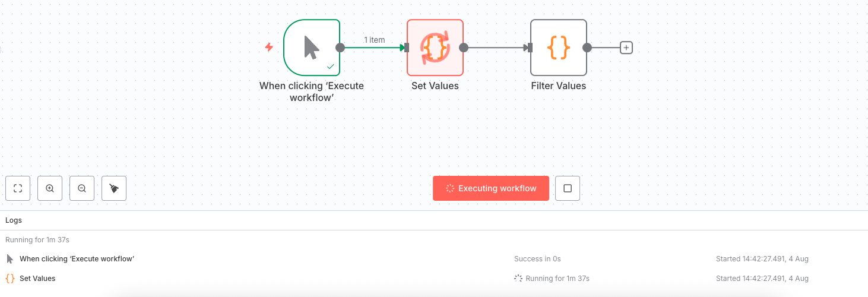
Task: Click the Executing workflow button
Action: coord(490,188)
